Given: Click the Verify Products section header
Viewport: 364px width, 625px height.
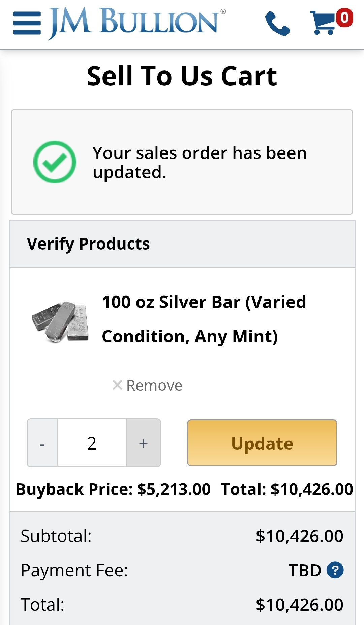Looking at the screenshot, I should (x=88, y=244).
